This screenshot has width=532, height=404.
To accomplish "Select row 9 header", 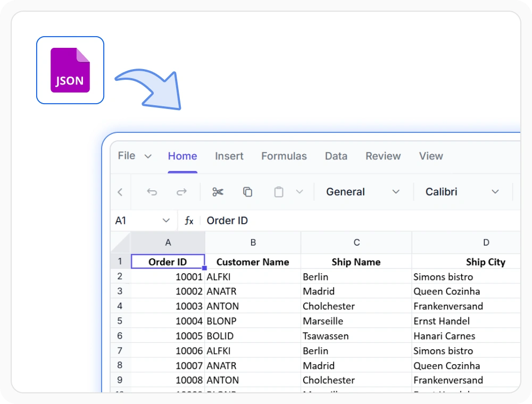I will (120, 380).
